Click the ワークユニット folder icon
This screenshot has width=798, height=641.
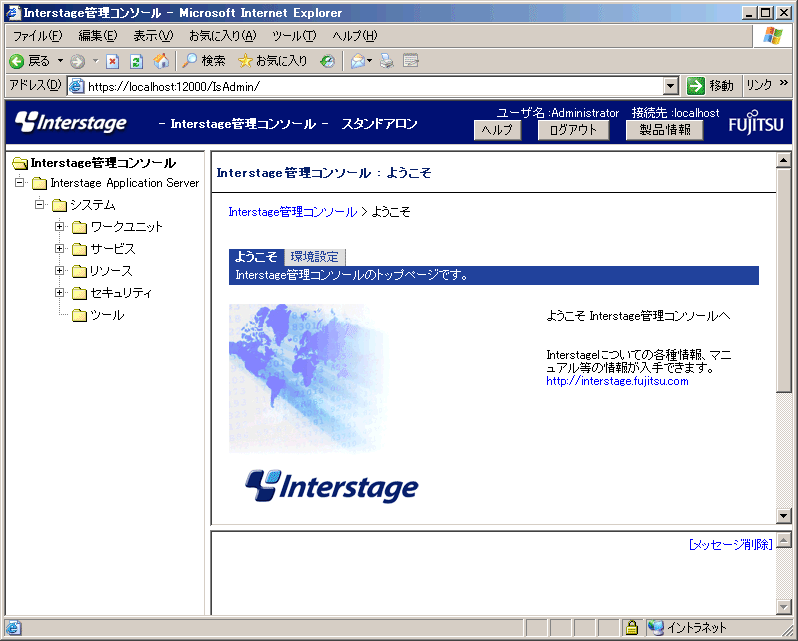pos(79,227)
